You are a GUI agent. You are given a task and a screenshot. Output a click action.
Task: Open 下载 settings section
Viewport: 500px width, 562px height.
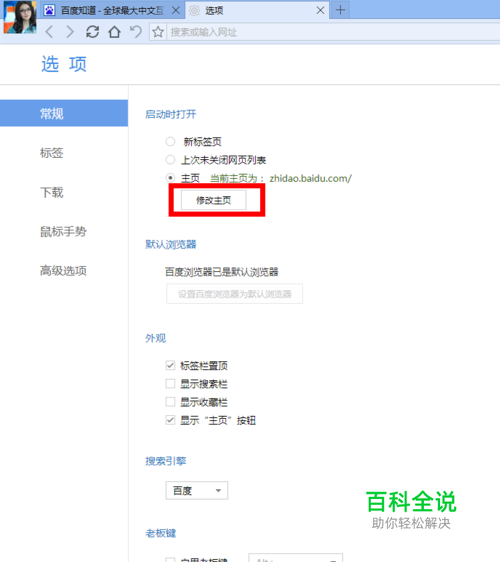52,192
